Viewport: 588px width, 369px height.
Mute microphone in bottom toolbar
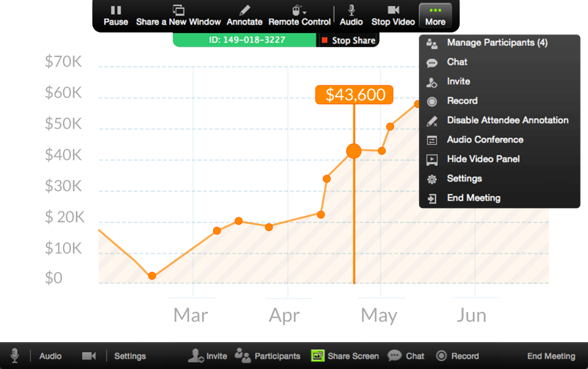(15, 356)
